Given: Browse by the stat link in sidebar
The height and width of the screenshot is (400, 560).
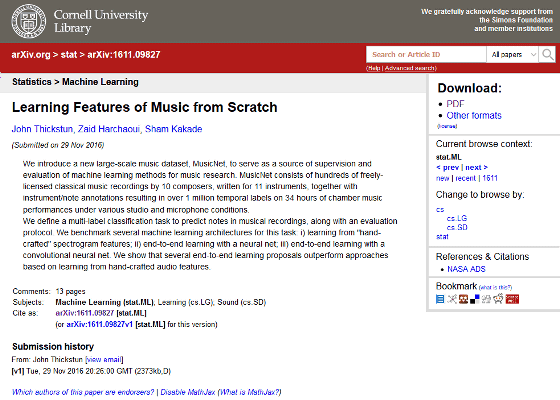Looking at the screenshot, I should click(442, 236).
